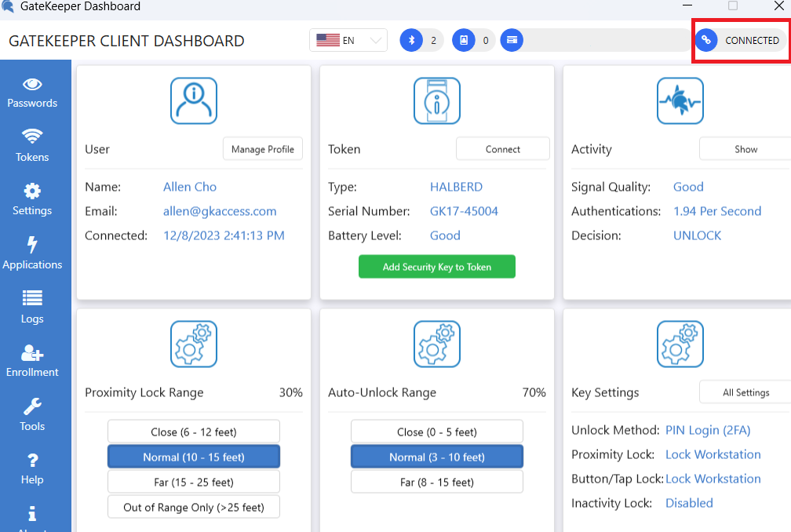Choose Close (0 - 5 feet) auto-unlock range
791x532 pixels.
tap(436, 431)
